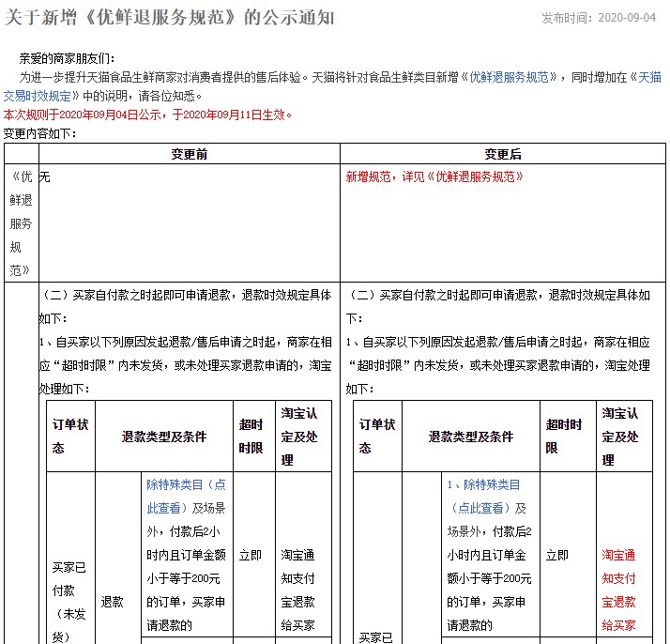Click 订单状态 header in 变更前 inner table
The width and height of the screenshot is (670, 644).
70,436
